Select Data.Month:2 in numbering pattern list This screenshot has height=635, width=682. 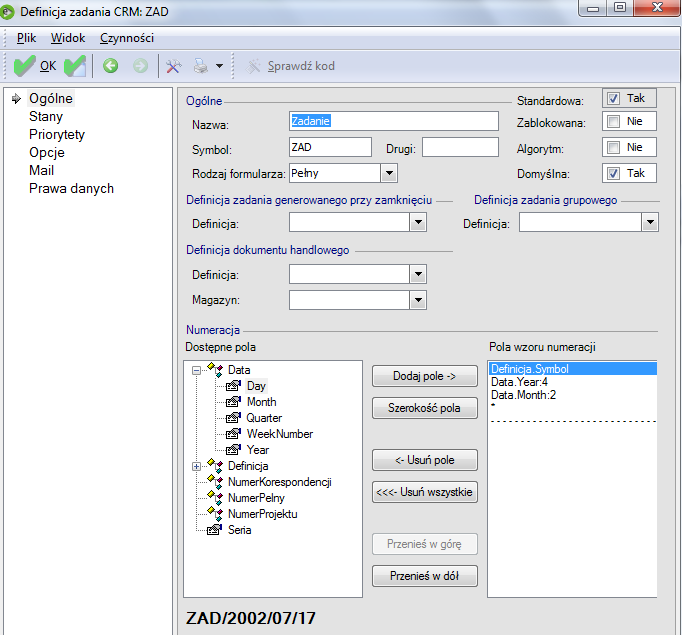click(x=523, y=395)
